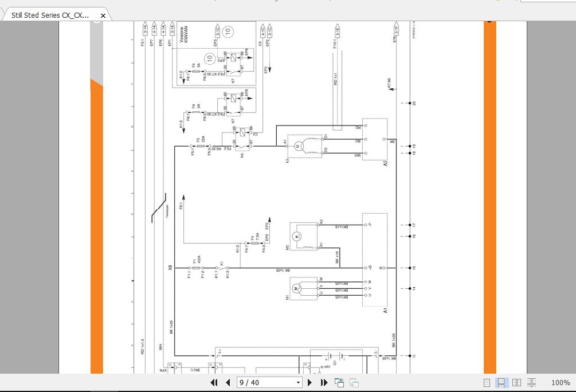This screenshot has height=392, width=576.
Task: Go forward to the next view
Action: click(354, 382)
